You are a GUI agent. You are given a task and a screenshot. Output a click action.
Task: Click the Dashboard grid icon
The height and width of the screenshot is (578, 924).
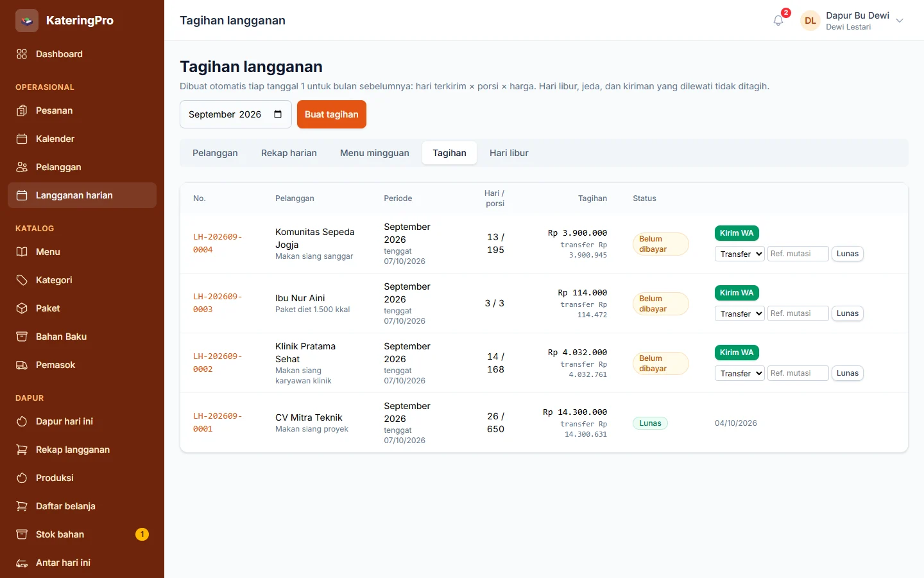(22, 54)
